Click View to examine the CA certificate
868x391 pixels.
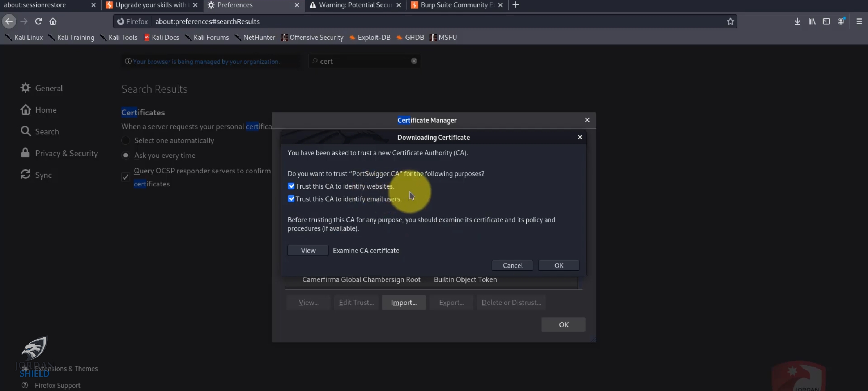[308, 251]
